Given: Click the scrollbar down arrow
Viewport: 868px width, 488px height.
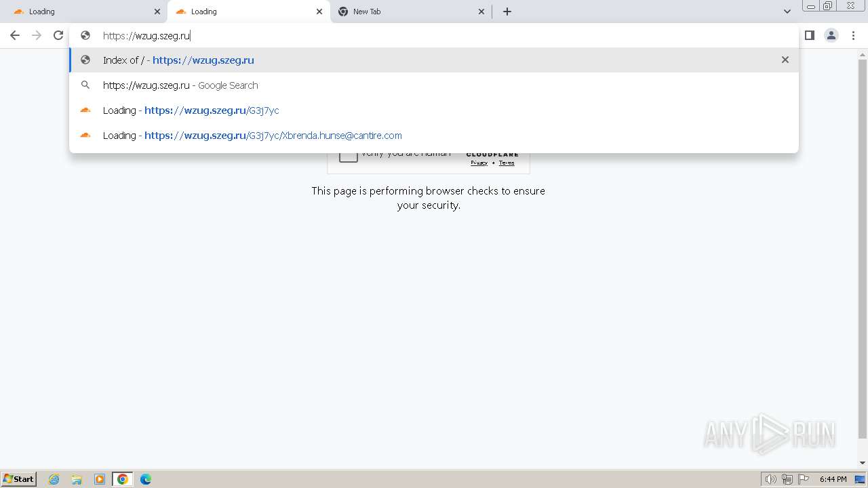Looking at the screenshot, I should pos(863,463).
